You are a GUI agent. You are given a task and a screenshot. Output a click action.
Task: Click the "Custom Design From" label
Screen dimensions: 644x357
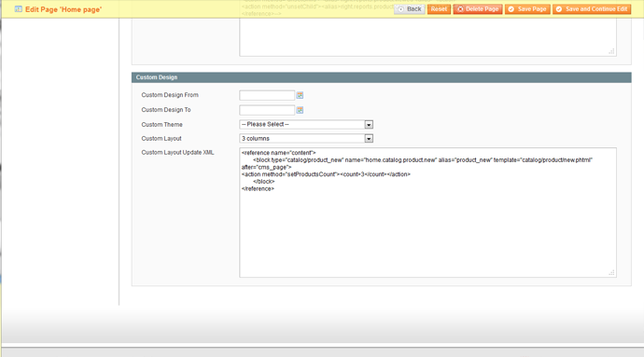pyautogui.click(x=170, y=95)
